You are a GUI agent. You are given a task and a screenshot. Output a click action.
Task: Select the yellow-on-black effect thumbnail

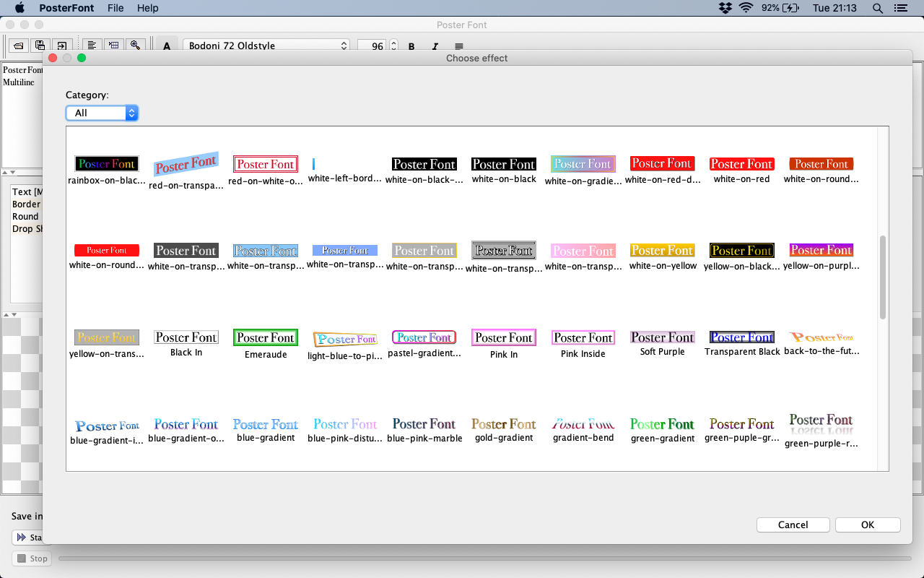pos(742,250)
